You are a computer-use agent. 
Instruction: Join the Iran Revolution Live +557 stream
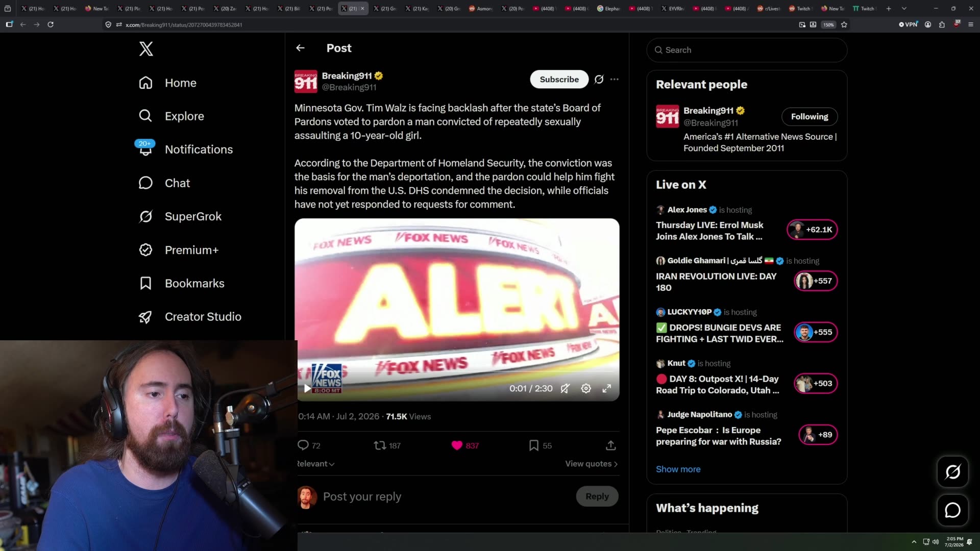coord(816,281)
